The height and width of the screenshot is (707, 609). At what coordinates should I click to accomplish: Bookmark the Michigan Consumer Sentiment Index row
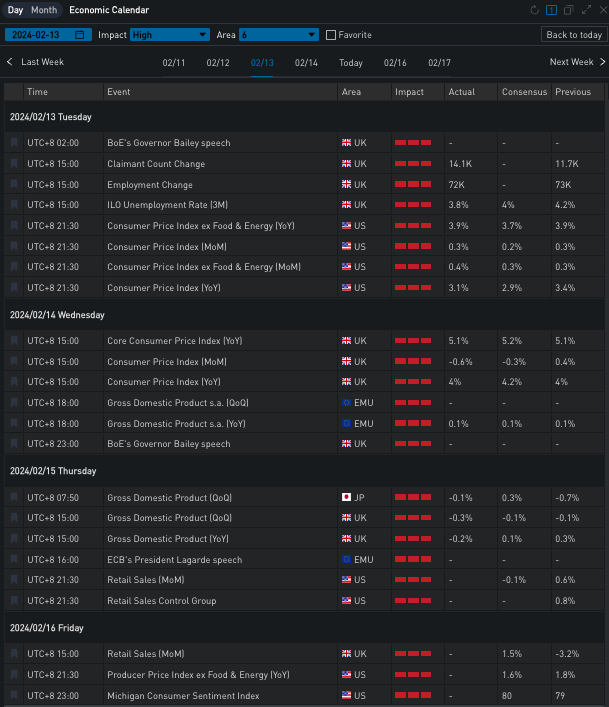(x=14, y=695)
